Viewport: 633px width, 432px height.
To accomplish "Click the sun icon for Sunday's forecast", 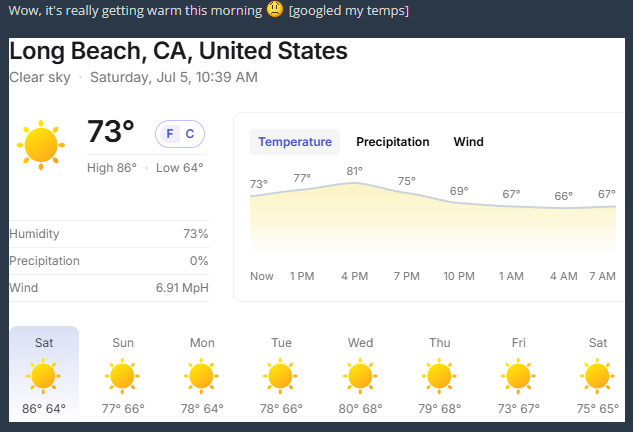I will [122, 376].
